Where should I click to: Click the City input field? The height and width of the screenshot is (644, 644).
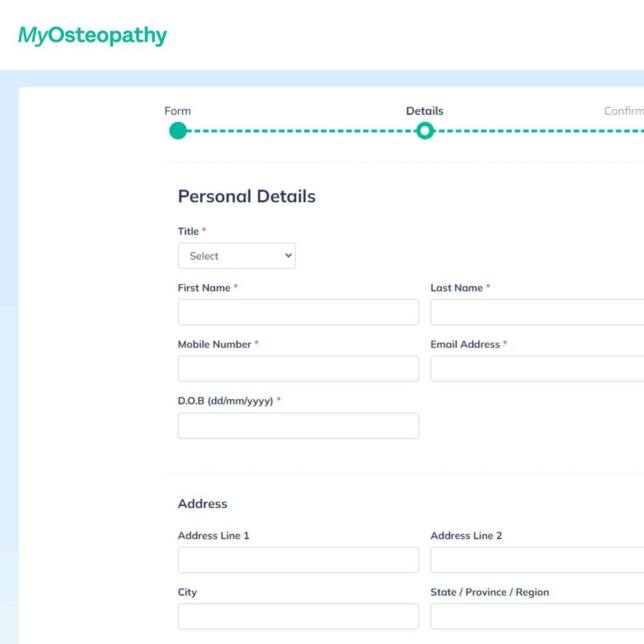coord(298,616)
